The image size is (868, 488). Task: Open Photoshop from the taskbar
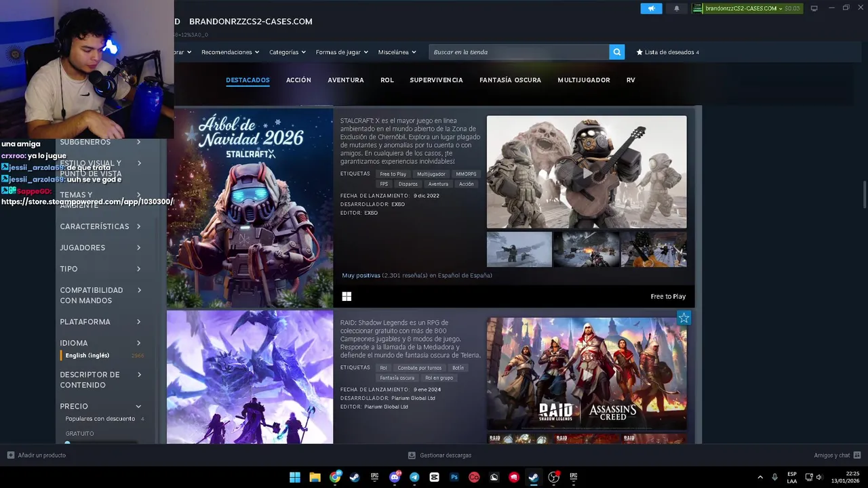(454, 477)
